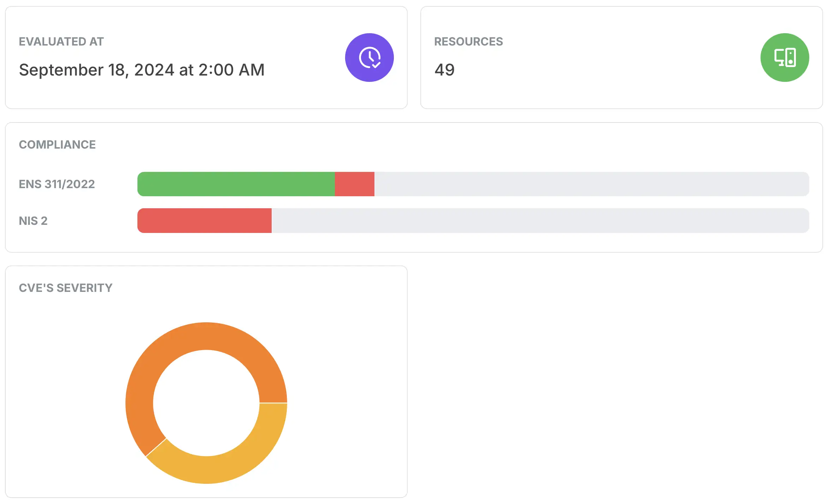Select the red segment of ENS 311/2022 bar
828x504 pixels.
355,184
